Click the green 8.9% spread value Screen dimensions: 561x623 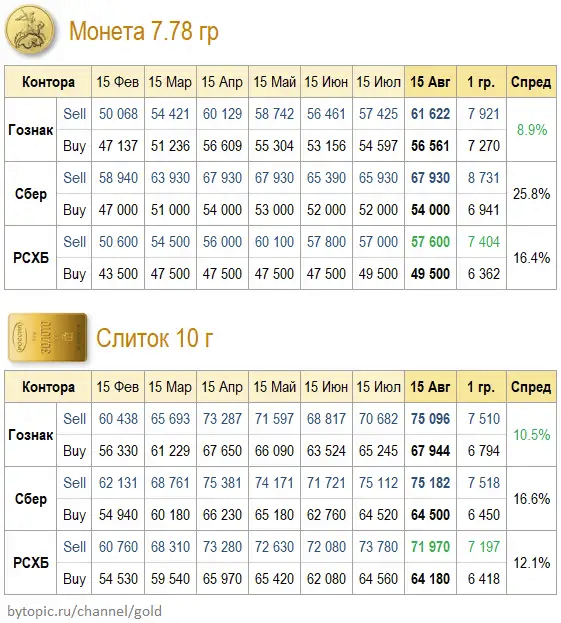pos(532,130)
